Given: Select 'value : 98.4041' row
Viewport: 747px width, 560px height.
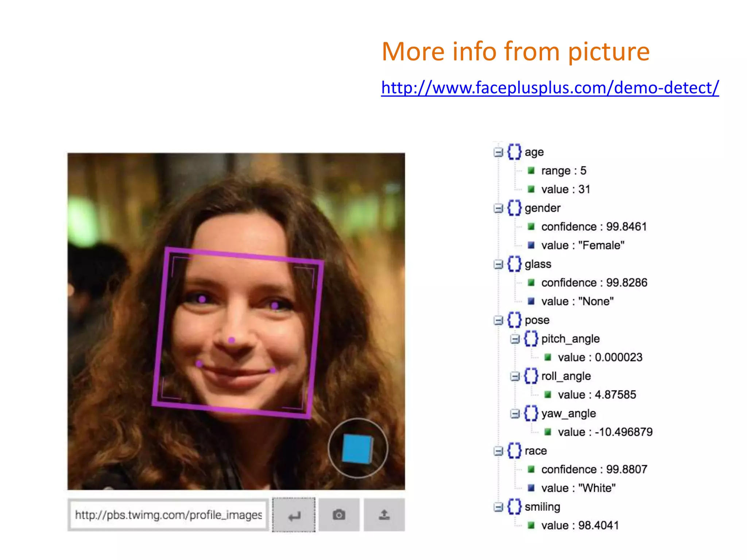Looking at the screenshot, I should point(573,525).
